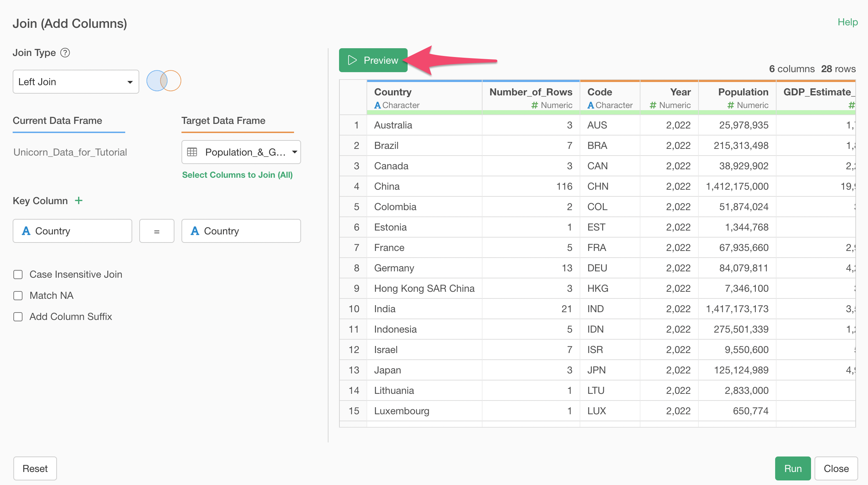Click numeric hash icon under Population header

(730, 105)
